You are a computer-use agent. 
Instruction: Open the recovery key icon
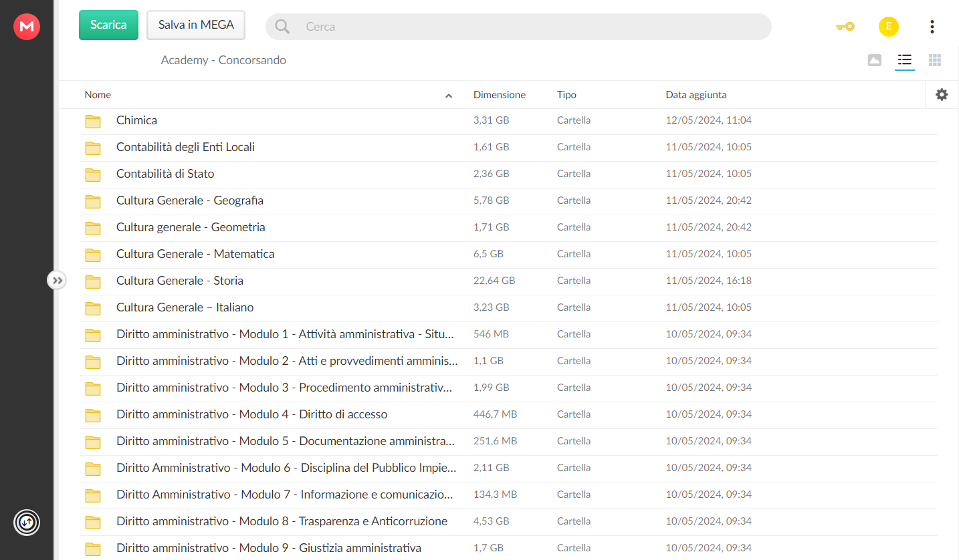point(845,27)
